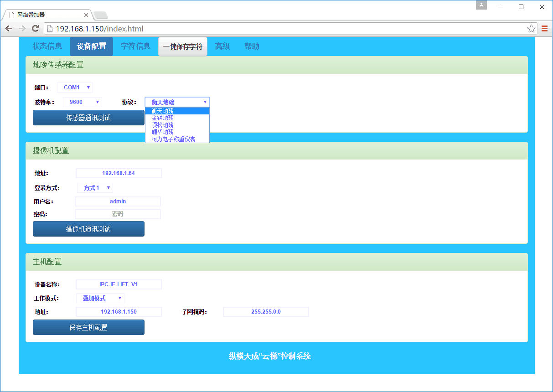The height and width of the screenshot is (392, 553).
Task: Click 保存主机配置 to save host settings
Action: point(88,327)
